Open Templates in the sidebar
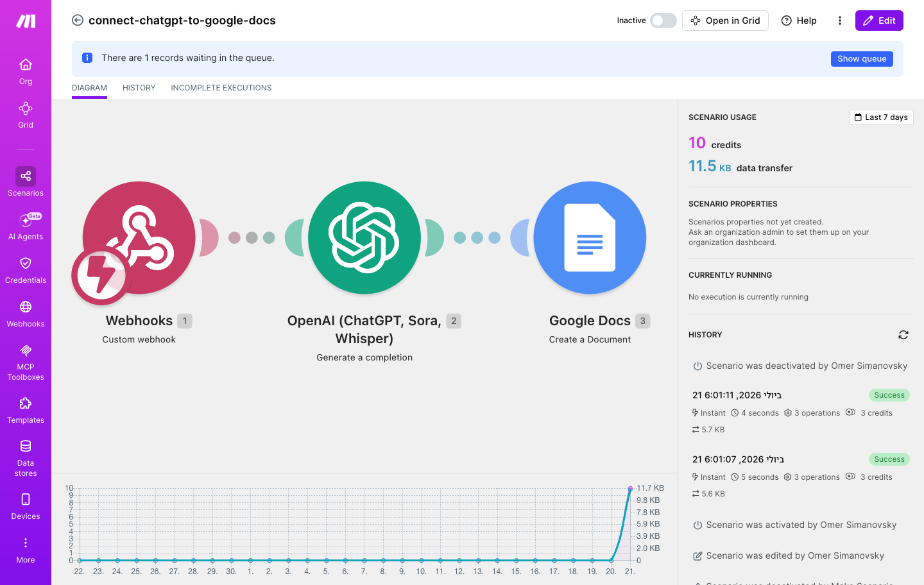Viewport: 924px width, 585px height. (26, 411)
